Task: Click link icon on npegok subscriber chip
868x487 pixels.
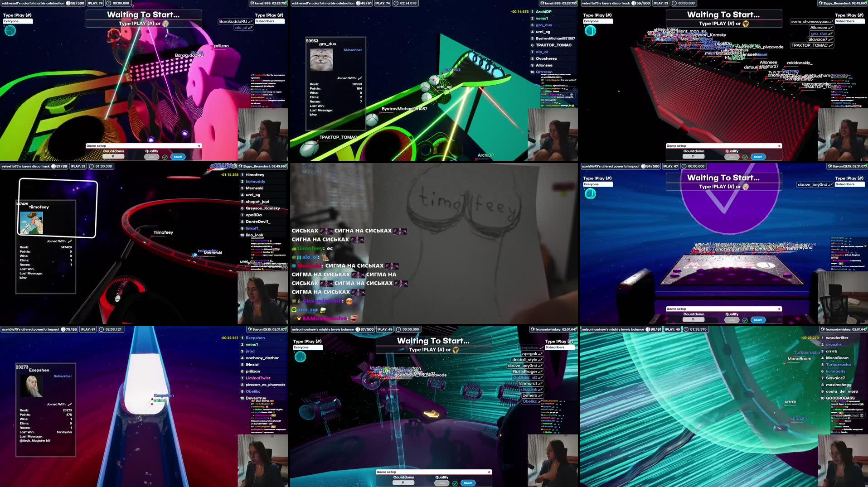Action: point(540,354)
